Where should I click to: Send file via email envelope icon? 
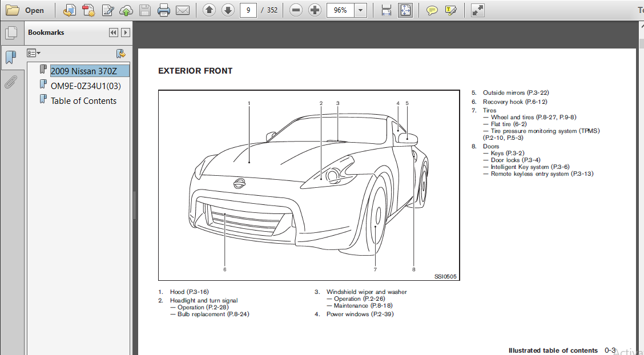(x=182, y=10)
